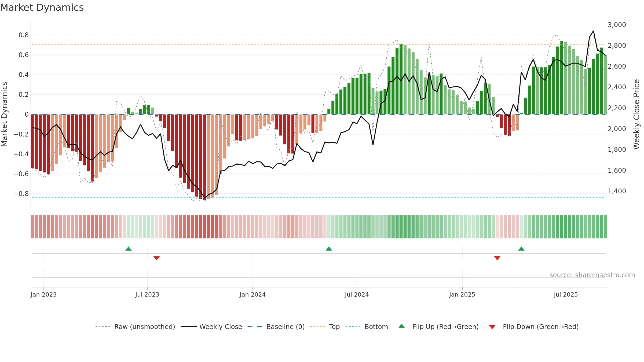Toggle Weekly Close legend entry
Image resolution: width=644 pixels, height=362 pixels.
pyautogui.click(x=211, y=327)
